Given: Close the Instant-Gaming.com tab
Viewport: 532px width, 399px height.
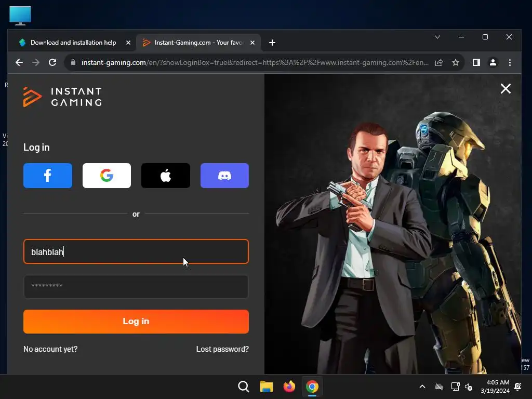Looking at the screenshot, I should 252,43.
